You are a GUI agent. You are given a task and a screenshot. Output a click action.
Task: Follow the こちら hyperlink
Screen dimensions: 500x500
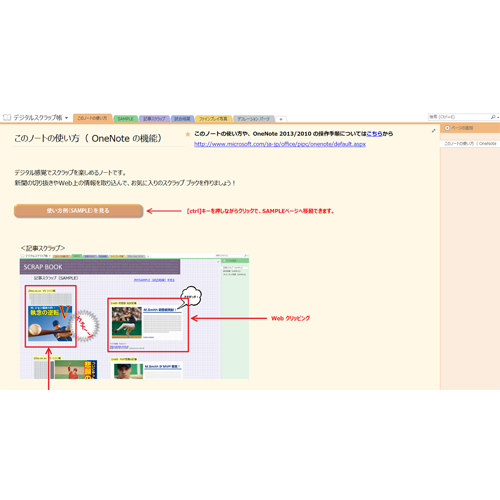[374, 134]
